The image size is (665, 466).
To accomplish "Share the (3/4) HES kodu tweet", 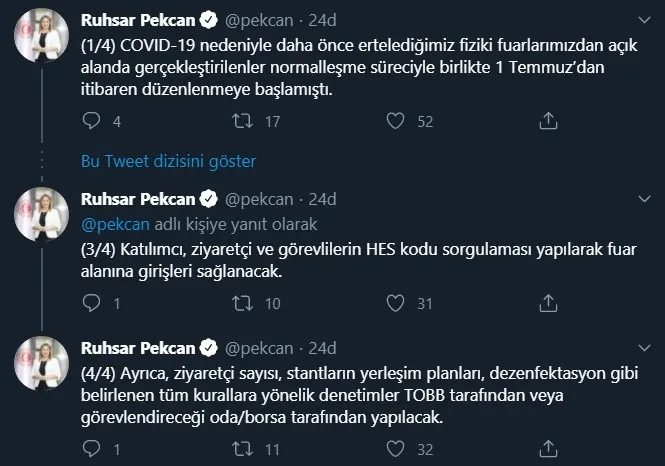I will pos(547,303).
